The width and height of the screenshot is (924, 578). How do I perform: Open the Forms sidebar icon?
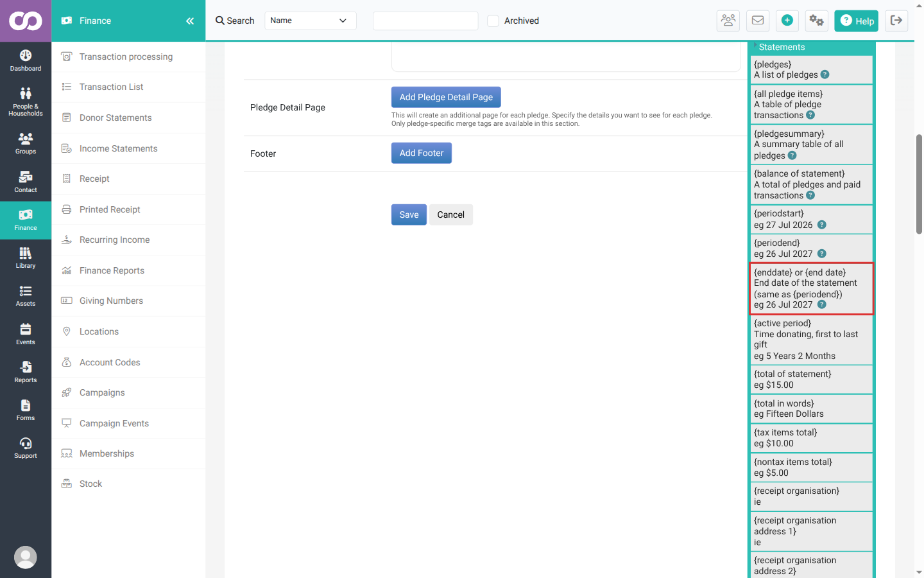pos(26,410)
